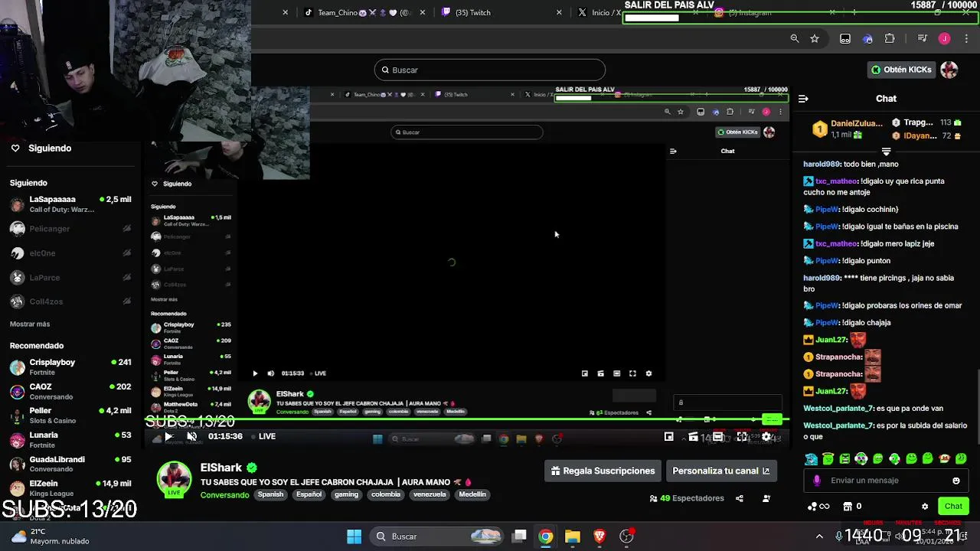Open the ElShark channel name link
980x551 pixels.
[221, 468]
